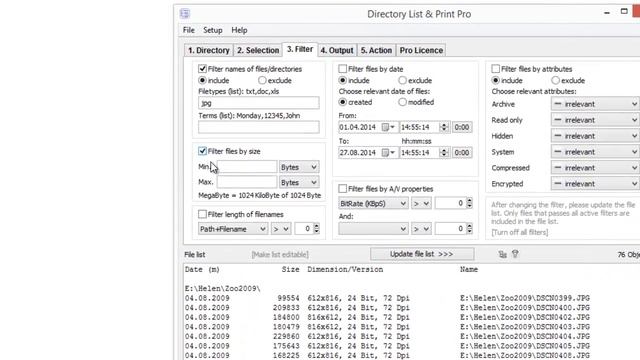Select exclude for file name filter
640x360 pixels.
click(x=262, y=80)
